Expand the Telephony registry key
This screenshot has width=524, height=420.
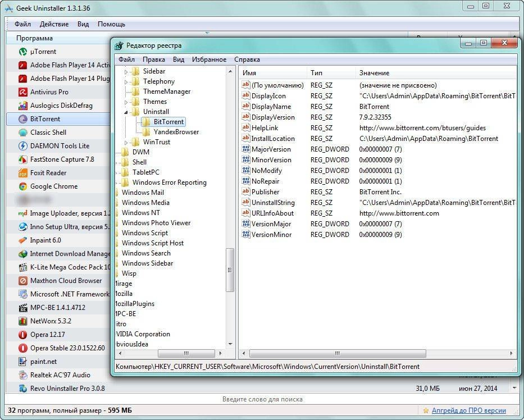(x=126, y=81)
